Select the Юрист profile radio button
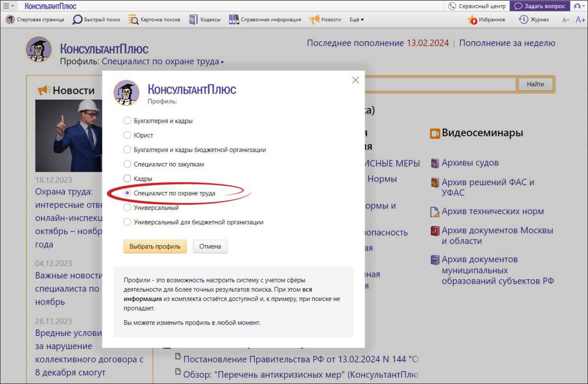Screen dimensions: 588x384 coord(127,136)
